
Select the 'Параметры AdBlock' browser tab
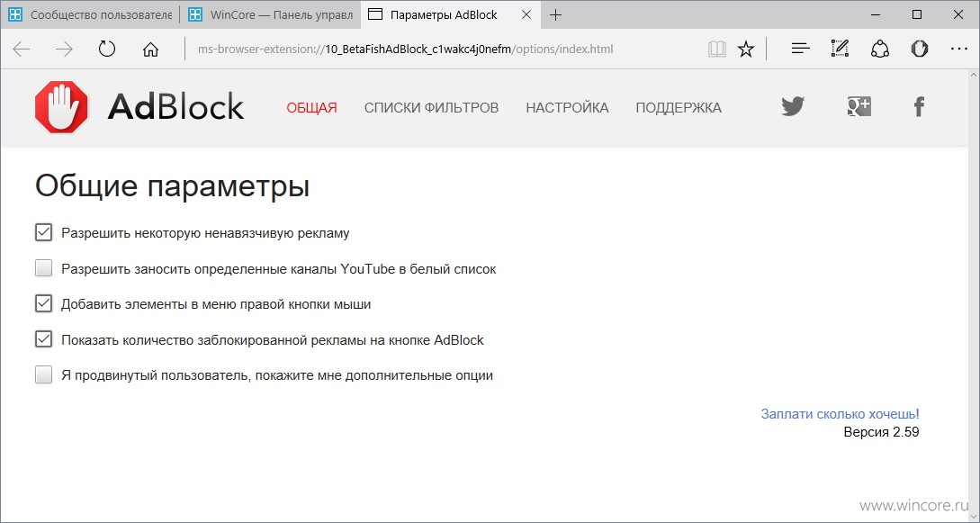point(451,15)
